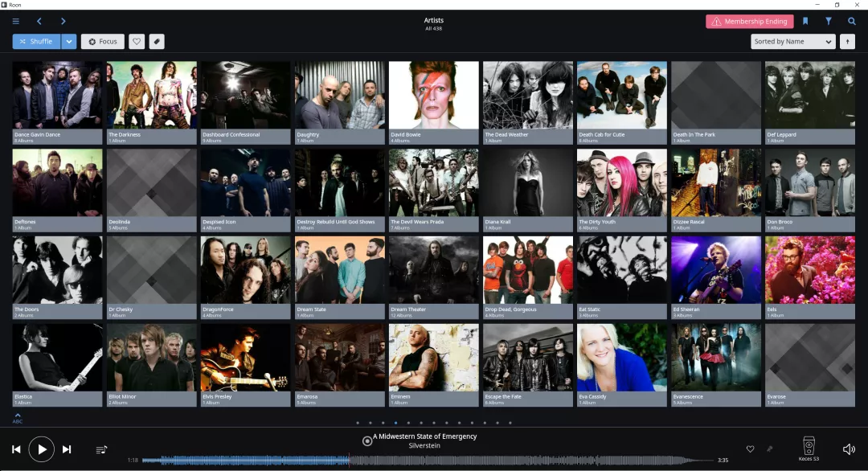Go forward with the right arrow
The height and width of the screenshot is (471, 868).
(63, 21)
